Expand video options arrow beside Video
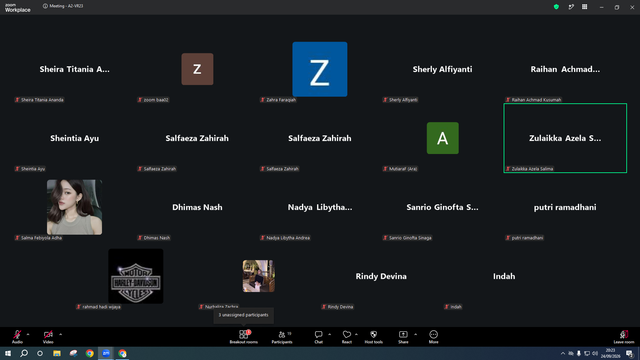Viewport: 640px width, 360px height. click(x=60, y=334)
